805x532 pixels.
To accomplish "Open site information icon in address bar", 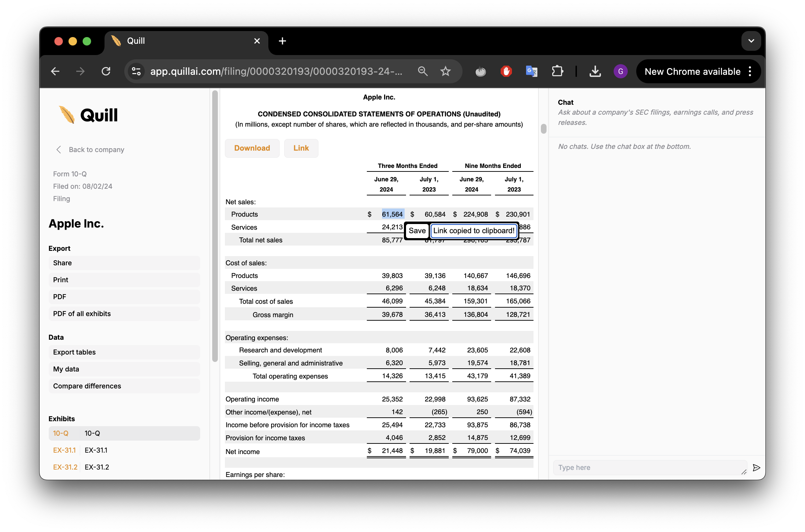I will pyautogui.click(x=136, y=72).
